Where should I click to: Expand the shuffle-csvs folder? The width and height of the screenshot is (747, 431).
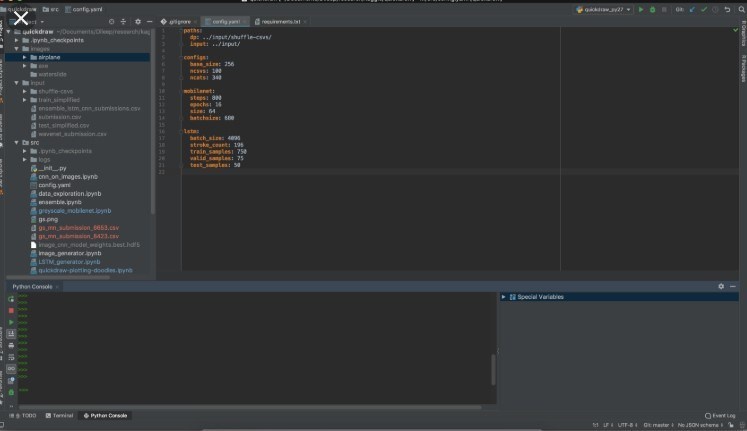pyautogui.click(x=25, y=91)
